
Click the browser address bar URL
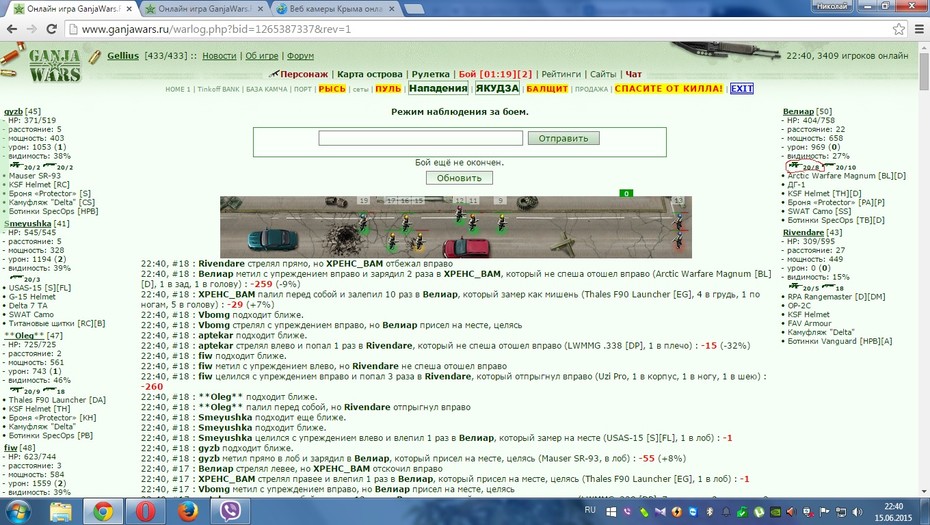216,29
